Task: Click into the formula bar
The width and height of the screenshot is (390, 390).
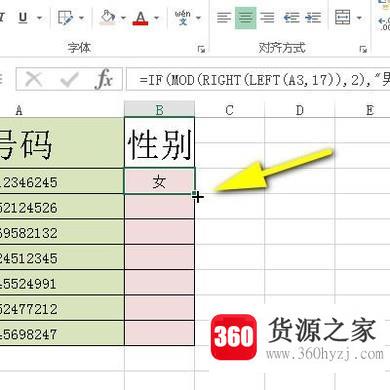Action: 258,79
